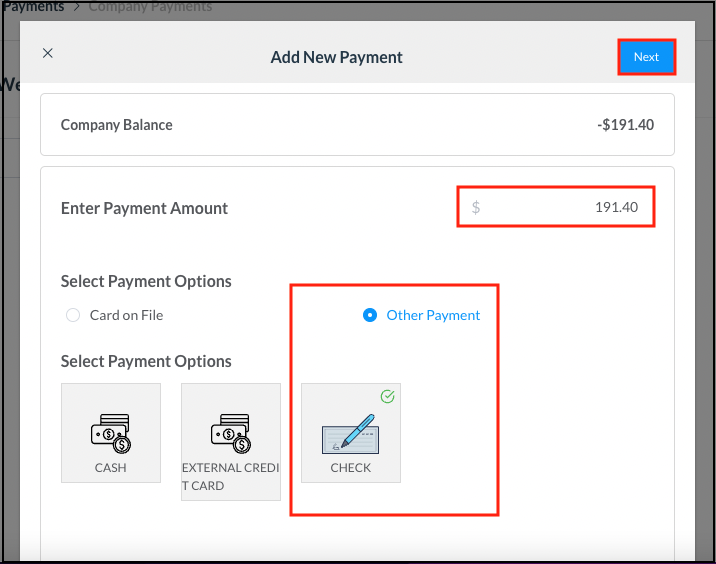
Task: Click the dollar sign in amount field
Action: (x=476, y=207)
